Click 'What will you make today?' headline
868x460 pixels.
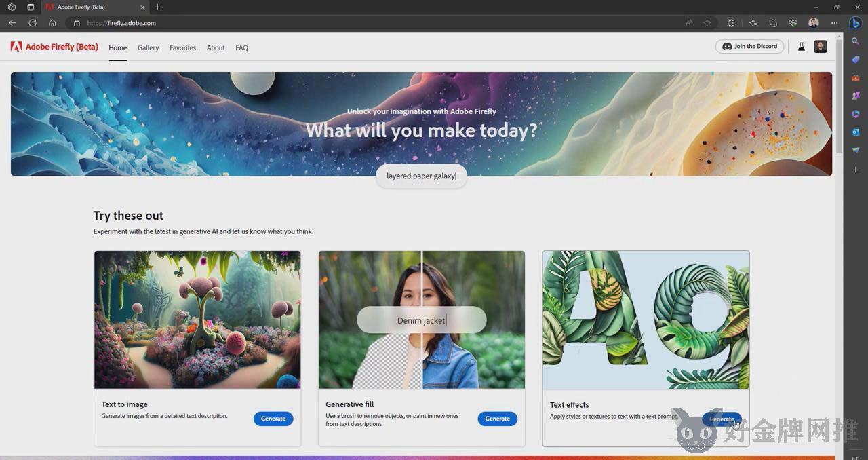coord(421,130)
